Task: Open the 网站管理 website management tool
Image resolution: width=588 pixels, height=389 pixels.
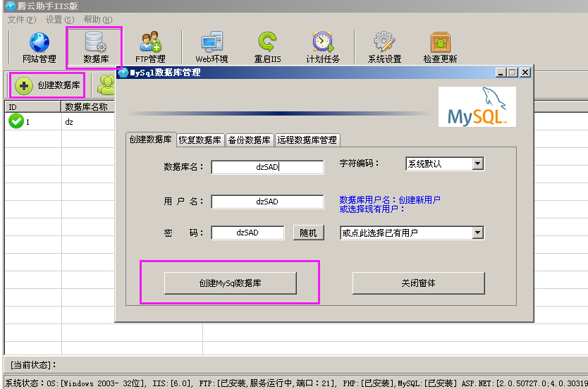Action: click(39, 48)
